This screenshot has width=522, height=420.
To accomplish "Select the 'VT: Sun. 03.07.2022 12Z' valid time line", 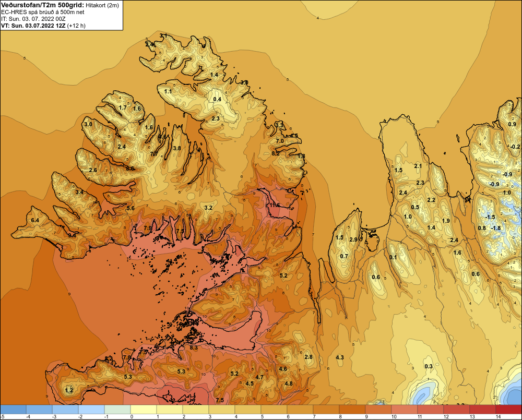I will (33, 26).
